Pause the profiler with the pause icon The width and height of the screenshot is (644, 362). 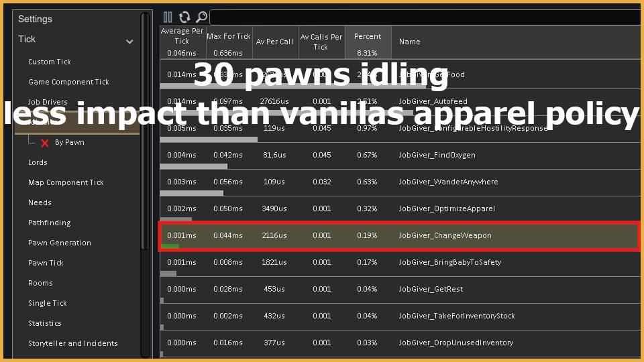[168, 17]
